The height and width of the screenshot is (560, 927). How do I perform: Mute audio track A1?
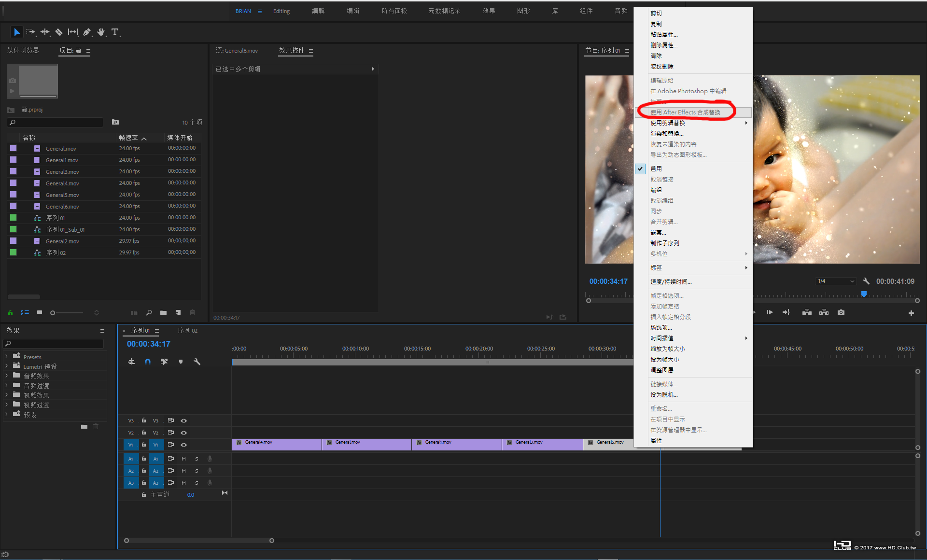click(x=183, y=459)
